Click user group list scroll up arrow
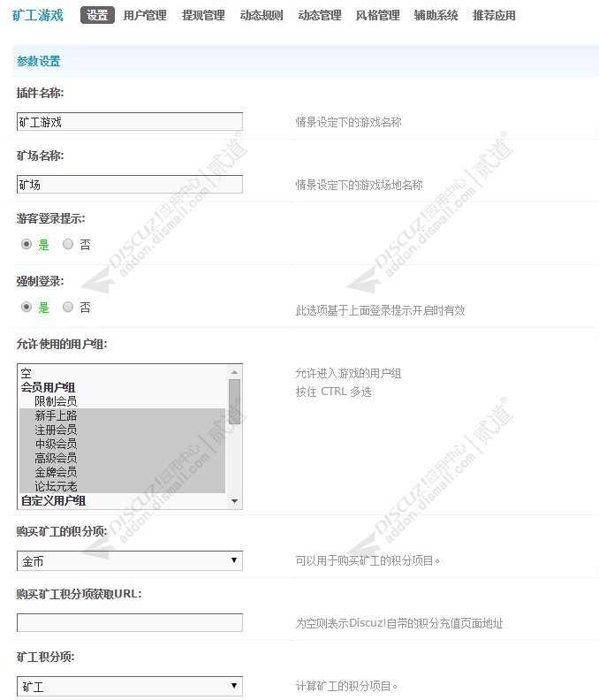The width and height of the screenshot is (599, 700). [235, 371]
